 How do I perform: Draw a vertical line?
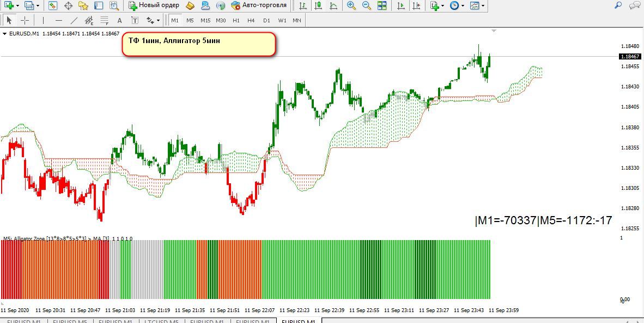[x=43, y=20]
